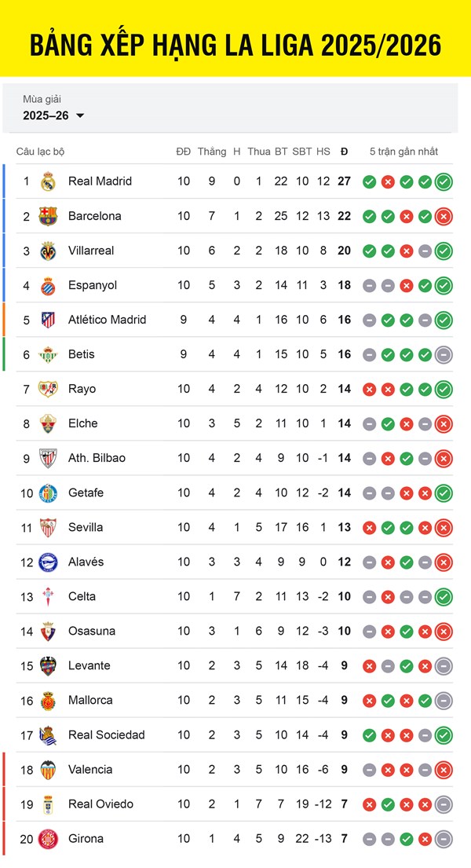Click the Girona club crest
The width and height of the screenshot is (471, 868).
pyautogui.click(x=48, y=838)
